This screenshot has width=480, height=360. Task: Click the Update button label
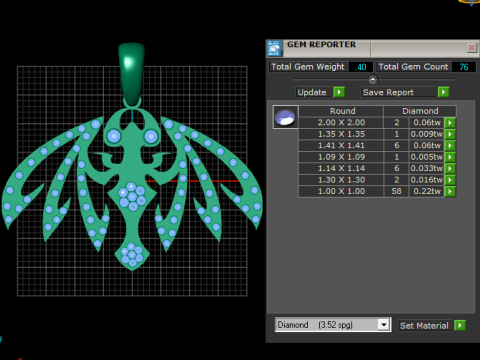(x=312, y=92)
